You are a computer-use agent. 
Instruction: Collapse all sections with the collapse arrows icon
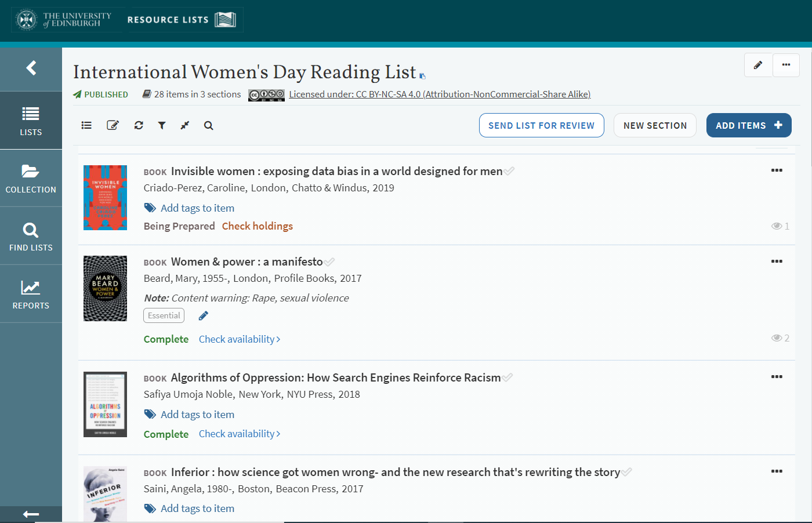point(185,125)
